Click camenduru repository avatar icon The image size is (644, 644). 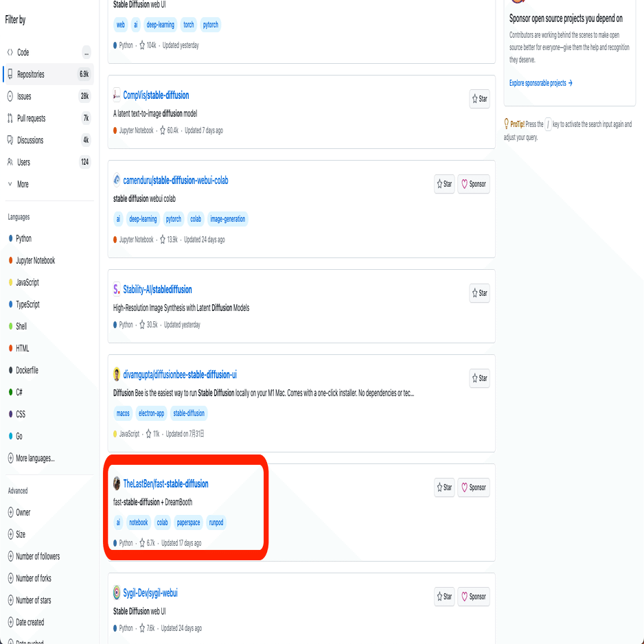pyautogui.click(x=117, y=181)
